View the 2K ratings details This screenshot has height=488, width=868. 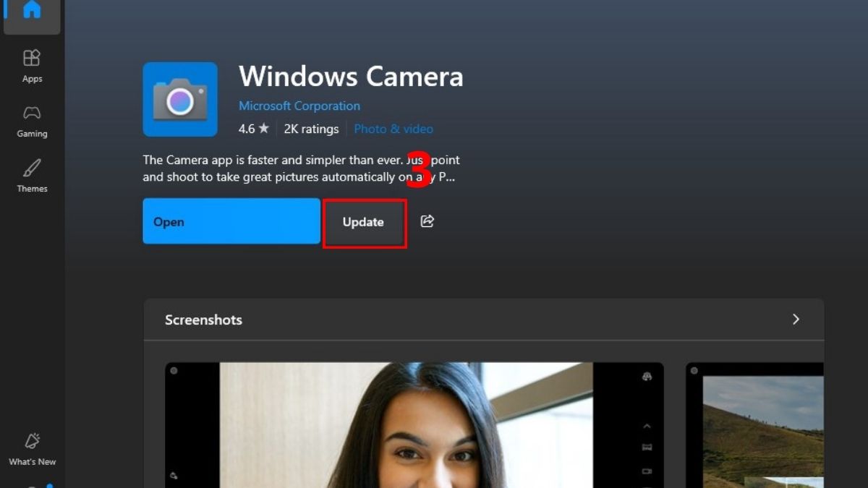(311, 128)
